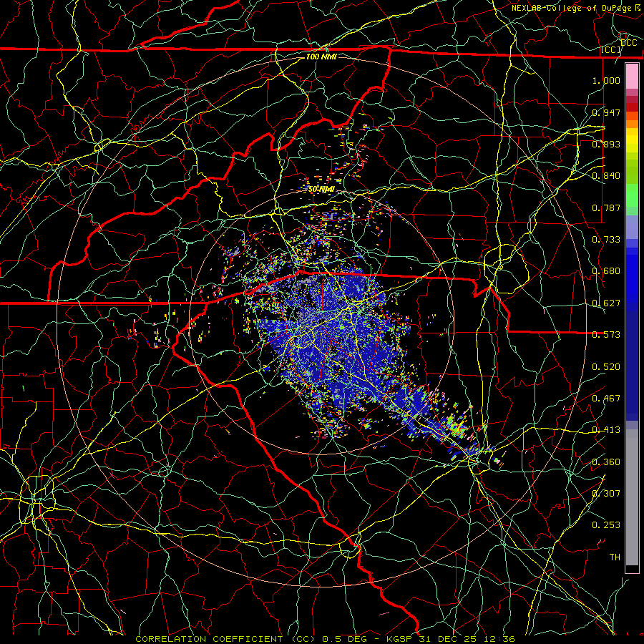The image size is (644, 644).
Task: Click the 100 NMI range ring label
Action: (321, 57)
